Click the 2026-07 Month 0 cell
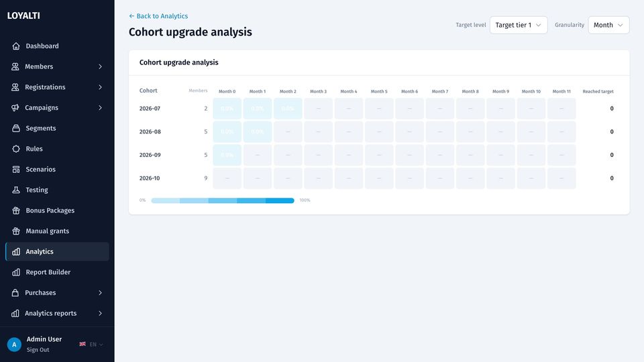This screenshot has height=362, width=644. point(227,109)
